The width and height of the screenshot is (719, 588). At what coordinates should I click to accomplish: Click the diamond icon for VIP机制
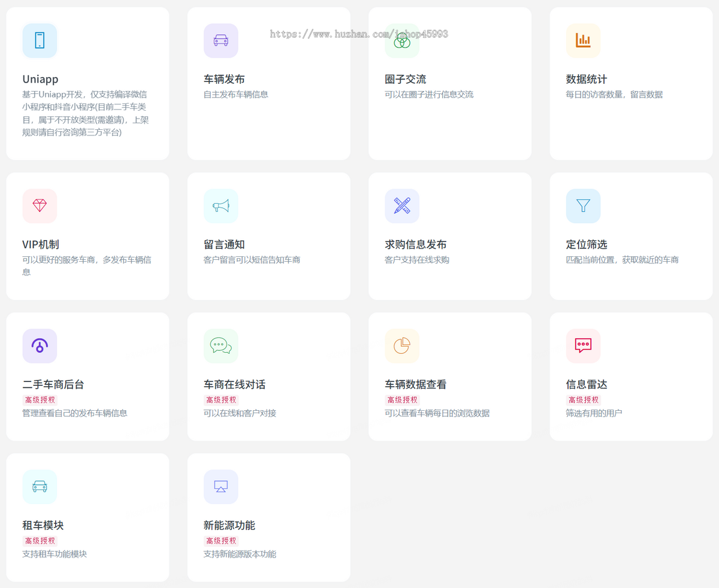(x=40, y=206)
